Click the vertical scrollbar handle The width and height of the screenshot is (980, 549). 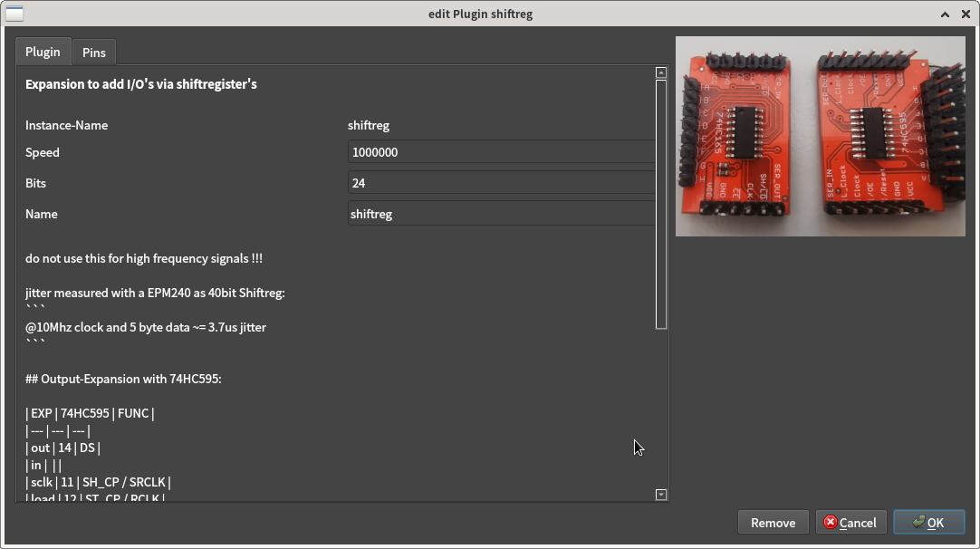tap(660, 204)
